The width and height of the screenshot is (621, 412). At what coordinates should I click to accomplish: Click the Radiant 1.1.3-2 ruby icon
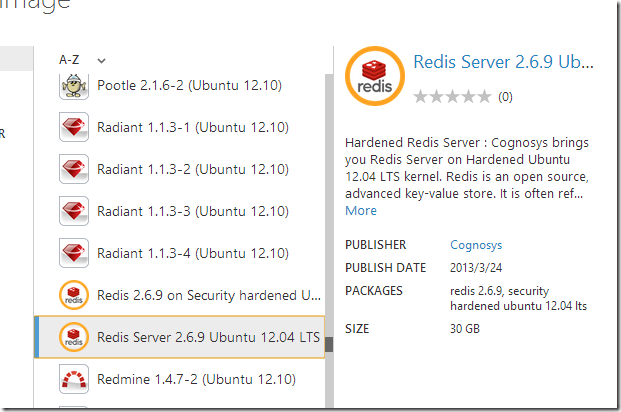pyautogui.click(x=74, y=169)
